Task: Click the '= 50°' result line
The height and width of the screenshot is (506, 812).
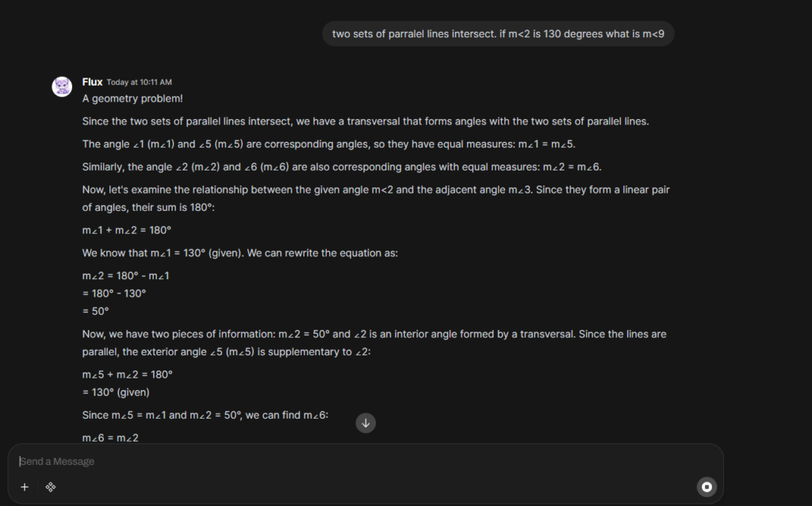Action: point(95,311)
